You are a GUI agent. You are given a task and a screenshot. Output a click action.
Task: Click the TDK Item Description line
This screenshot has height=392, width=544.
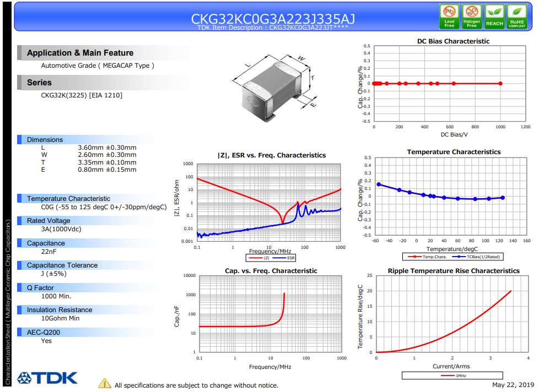click(x=273, y=28)
